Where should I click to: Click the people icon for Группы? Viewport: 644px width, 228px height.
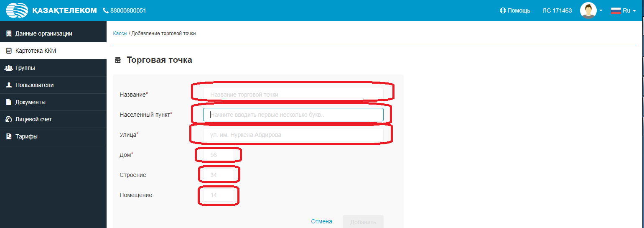(8, 68)
